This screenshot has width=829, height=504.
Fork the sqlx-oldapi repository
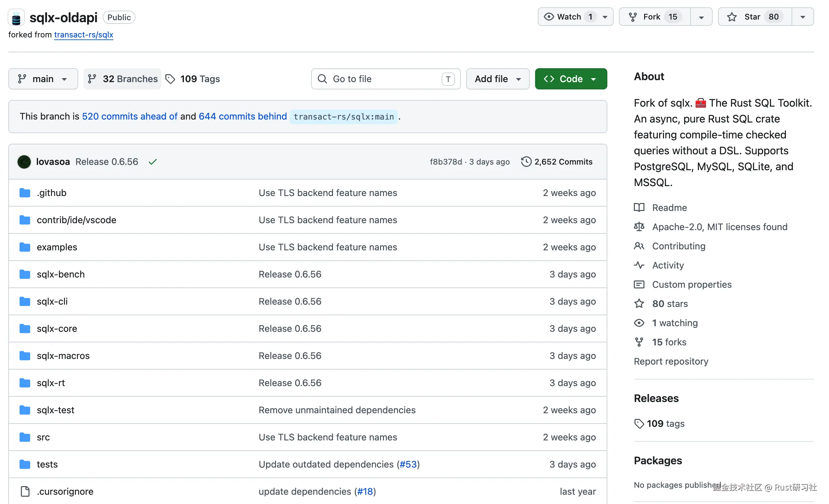pos(655,17)
